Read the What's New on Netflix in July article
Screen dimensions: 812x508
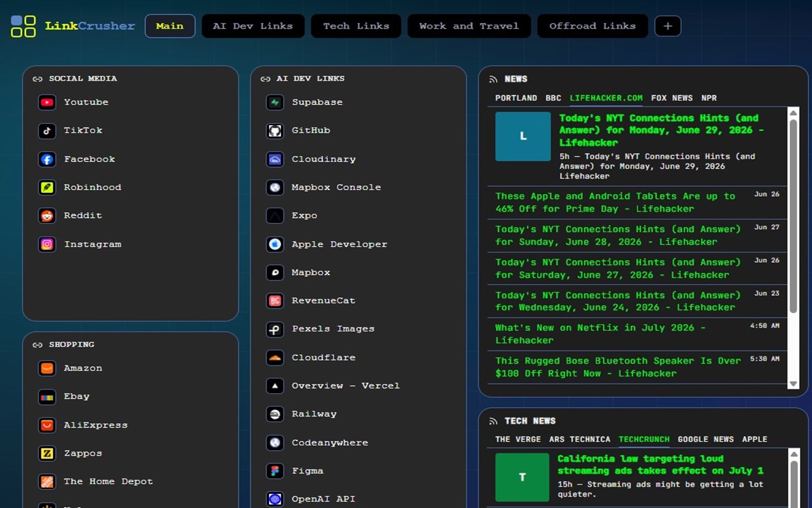point(600,334)
